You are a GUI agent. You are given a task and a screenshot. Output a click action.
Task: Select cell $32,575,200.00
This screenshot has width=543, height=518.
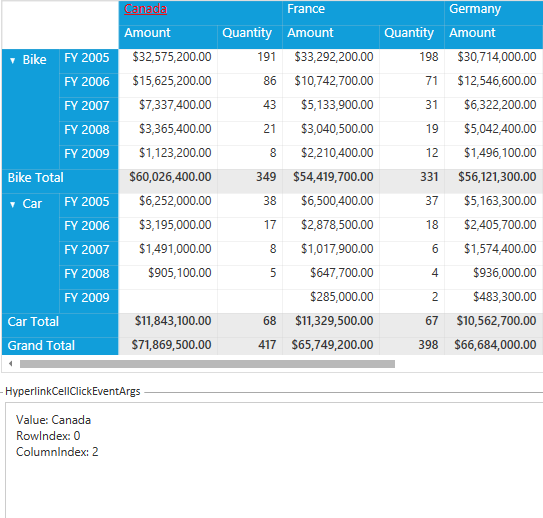pyautogui.click(x=168, y=61)
